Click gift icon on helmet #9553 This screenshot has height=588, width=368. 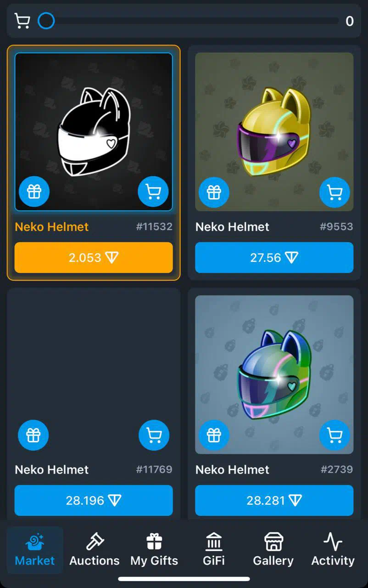tap(214, 192)
